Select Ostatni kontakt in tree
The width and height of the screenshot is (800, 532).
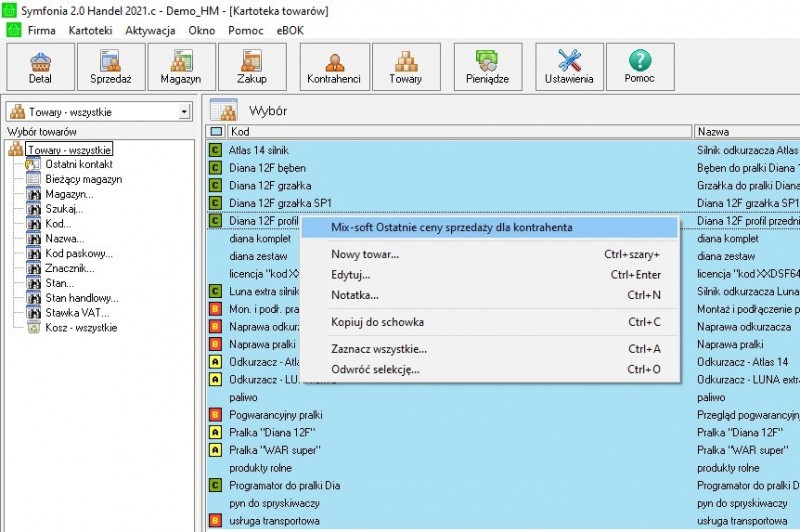coord(79,164)
